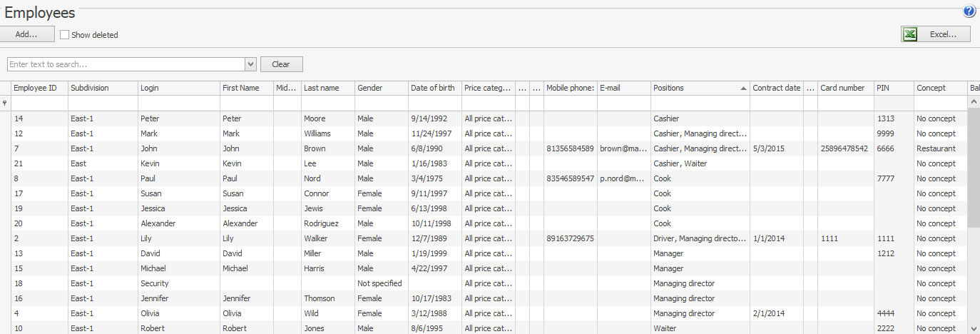Screen dimensions: 980x334
Task: Open the help icon at top right
Action: 969,11
